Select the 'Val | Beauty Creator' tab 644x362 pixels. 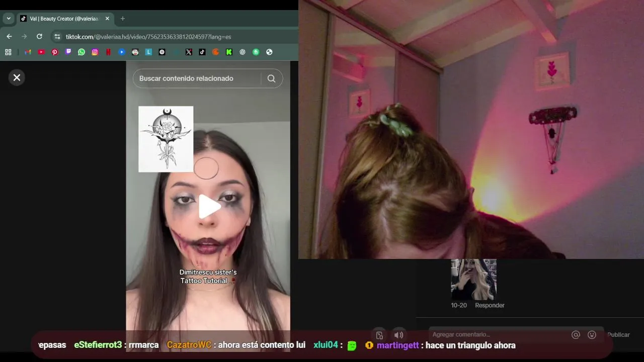[x=65, y=19]
